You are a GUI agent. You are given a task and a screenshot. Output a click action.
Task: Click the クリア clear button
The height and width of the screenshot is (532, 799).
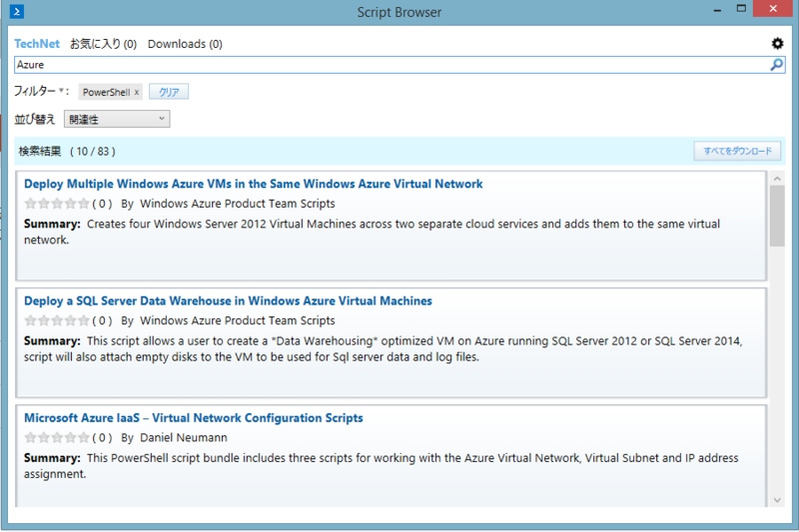[169, 92]
